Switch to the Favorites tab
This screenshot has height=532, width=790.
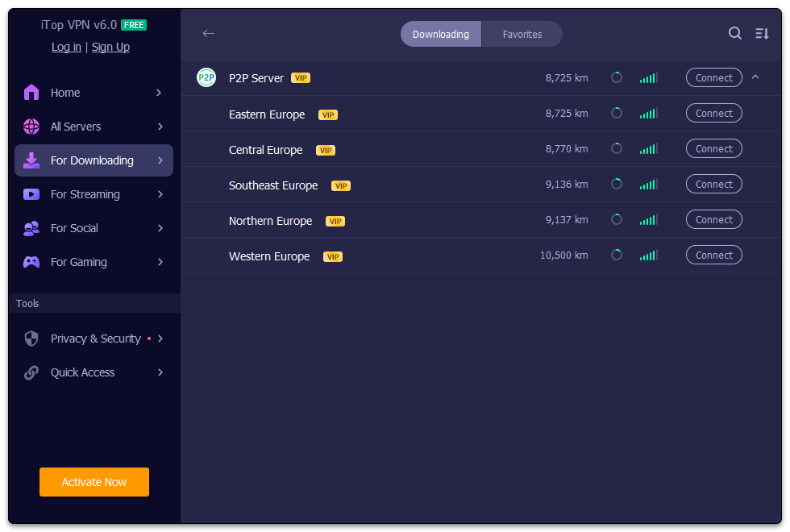coord(522,34)
